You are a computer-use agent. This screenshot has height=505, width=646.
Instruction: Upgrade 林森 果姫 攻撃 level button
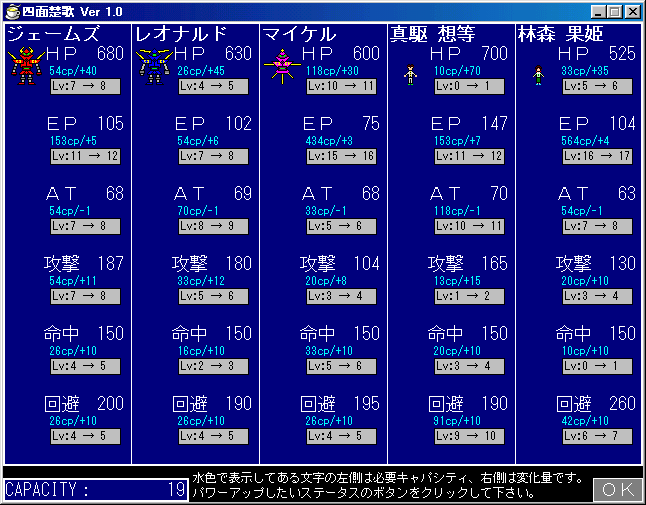click(598, 297)
